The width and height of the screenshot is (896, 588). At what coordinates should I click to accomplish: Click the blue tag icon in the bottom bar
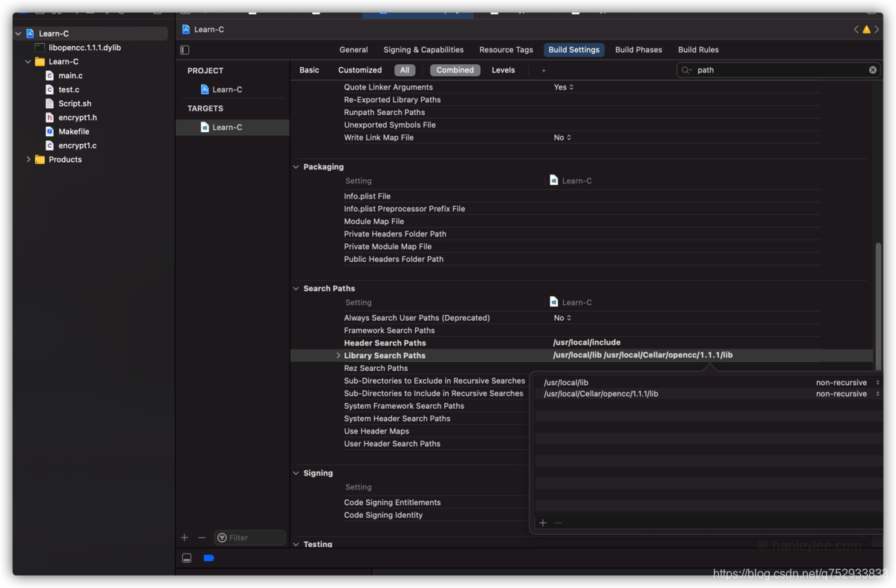[209, 558]
